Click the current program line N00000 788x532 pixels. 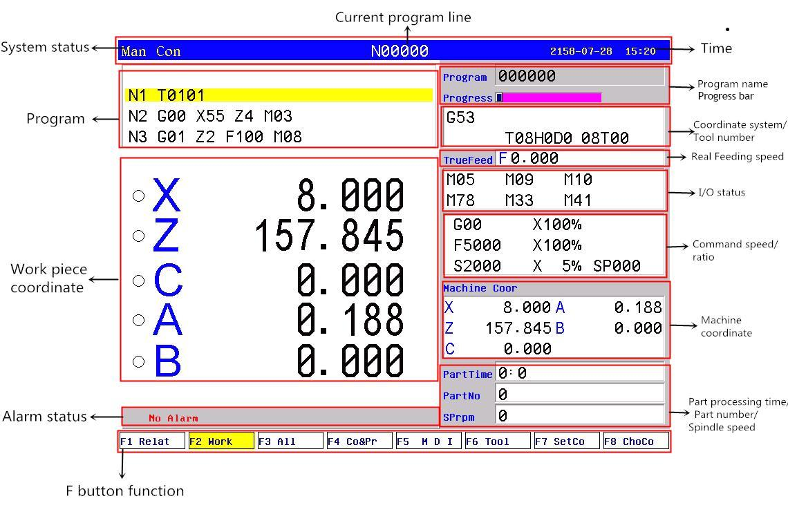(x=400, y=50)
